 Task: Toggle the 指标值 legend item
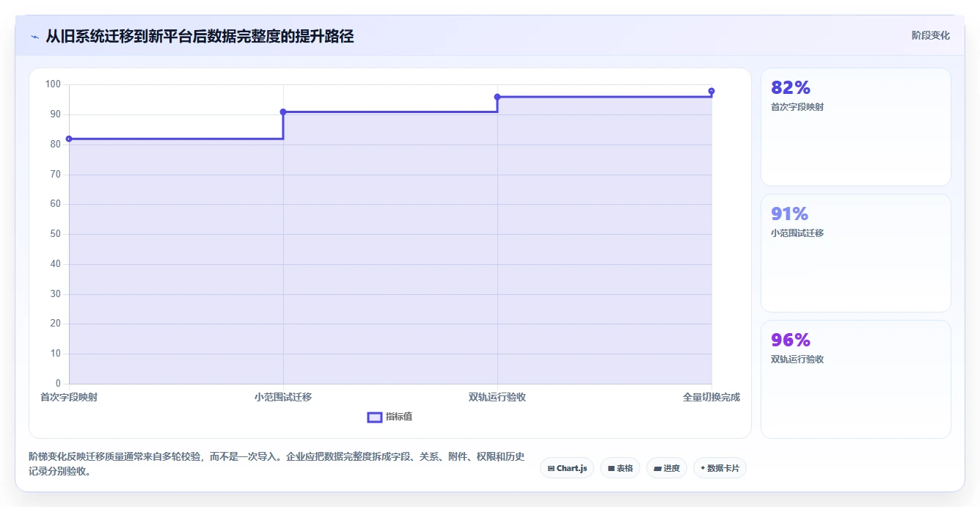390,417
